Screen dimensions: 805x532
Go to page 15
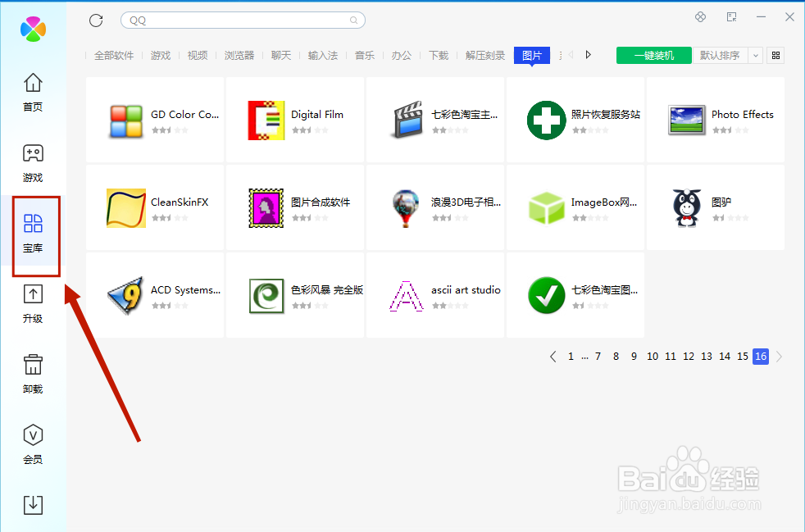click(743, 357)
